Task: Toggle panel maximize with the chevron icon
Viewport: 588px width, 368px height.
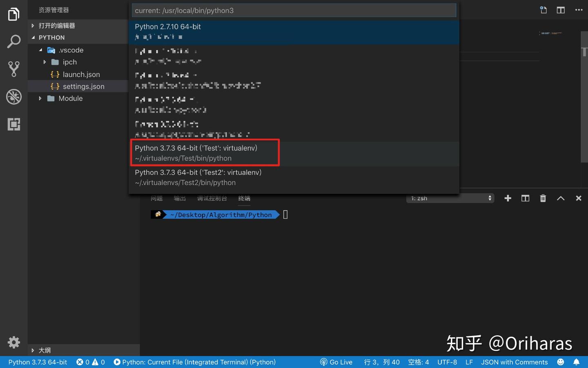Action: [x=560, y=198]
